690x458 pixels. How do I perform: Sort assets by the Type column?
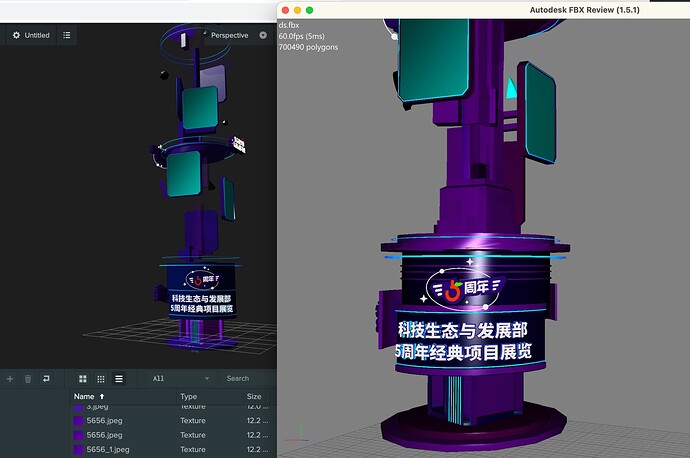(x=188, y=396)
